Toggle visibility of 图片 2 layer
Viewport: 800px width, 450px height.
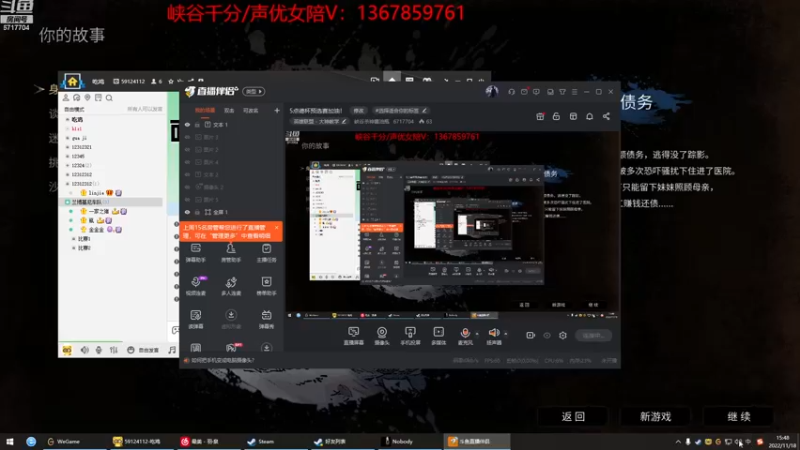click(187, 149)
